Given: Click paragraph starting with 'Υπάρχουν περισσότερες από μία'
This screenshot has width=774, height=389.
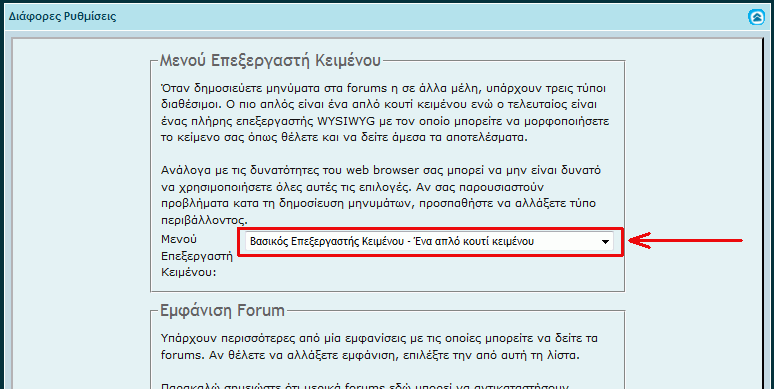Looking at the screenshot, I should pyautogui.click(x=380, y=347).
